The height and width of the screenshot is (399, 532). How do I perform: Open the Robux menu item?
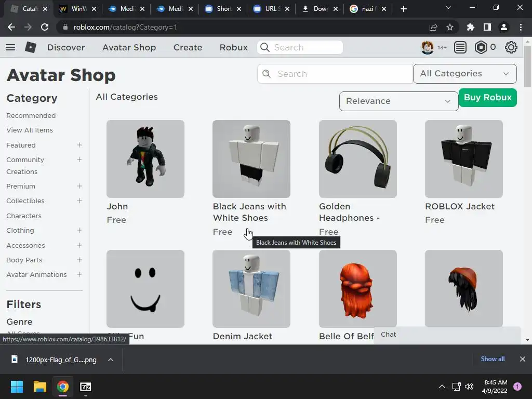tap(233, 47)
